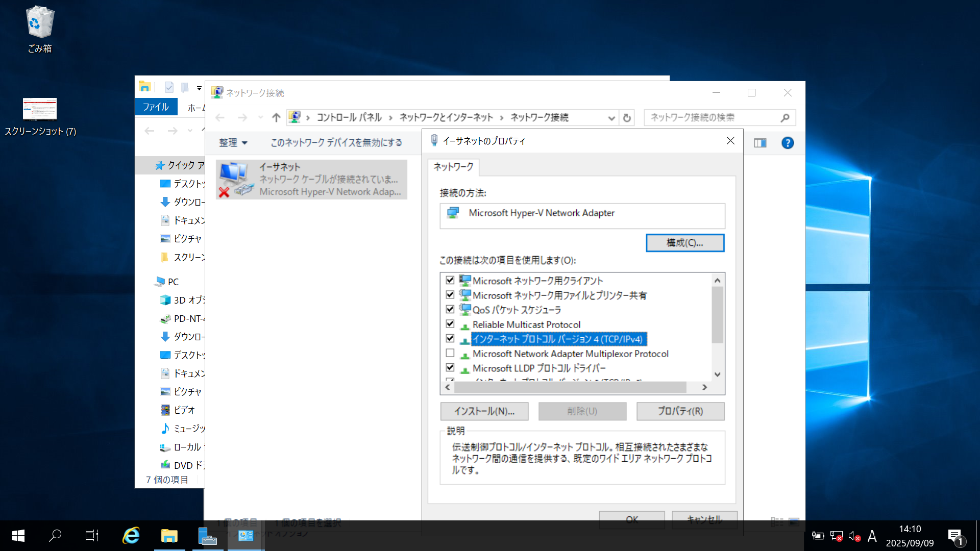The image size is (980, 551).
Task: Expand the address bar history dropdown
Action: 611,117
